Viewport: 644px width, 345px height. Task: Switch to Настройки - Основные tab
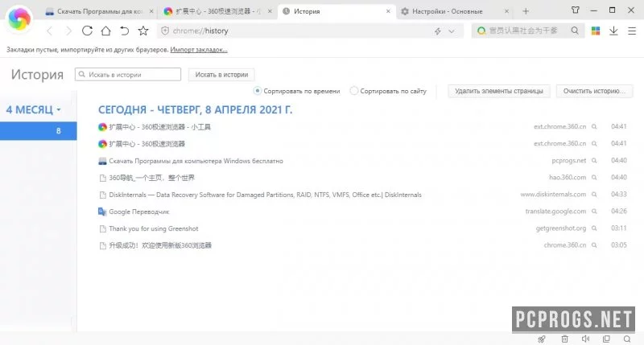(454, 11)
